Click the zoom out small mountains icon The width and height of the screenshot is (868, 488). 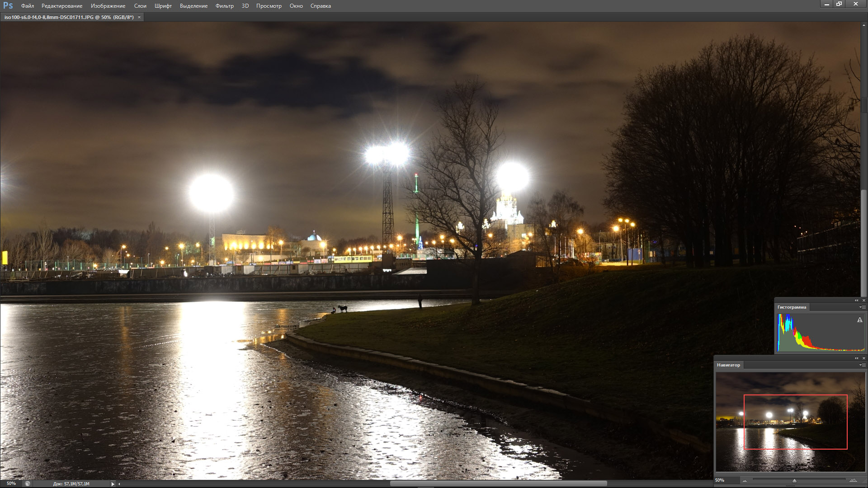click(x=745, y=480)
